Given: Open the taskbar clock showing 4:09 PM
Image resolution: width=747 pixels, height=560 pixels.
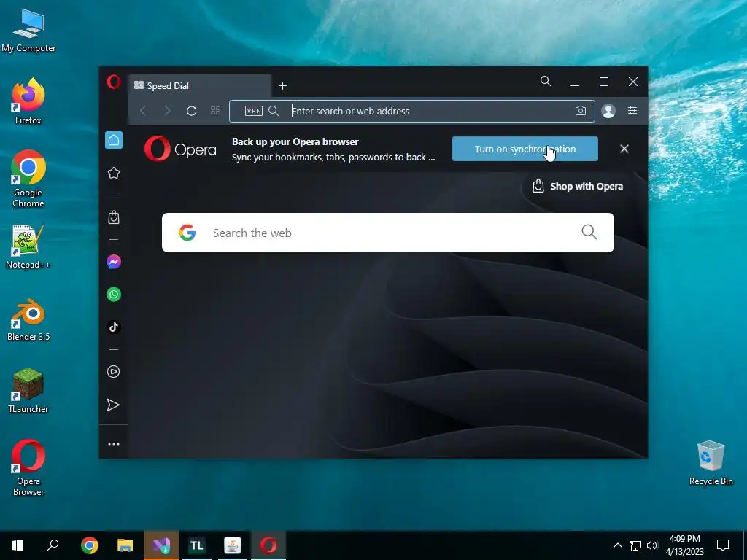Looking at the screenshot, I should point(684,545).
